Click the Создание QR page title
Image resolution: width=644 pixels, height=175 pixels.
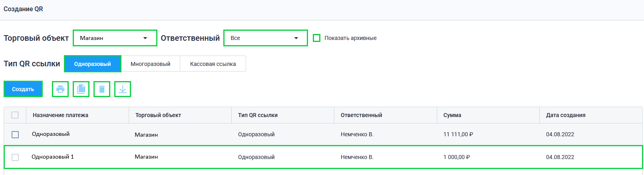(x=23, y=9)
